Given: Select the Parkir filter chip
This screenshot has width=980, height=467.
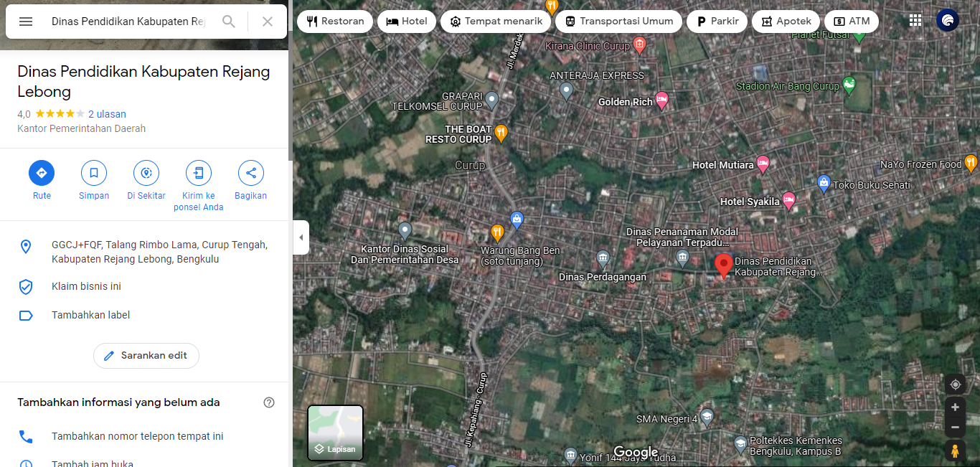Looking at the screenshot, I should (717, 22).
